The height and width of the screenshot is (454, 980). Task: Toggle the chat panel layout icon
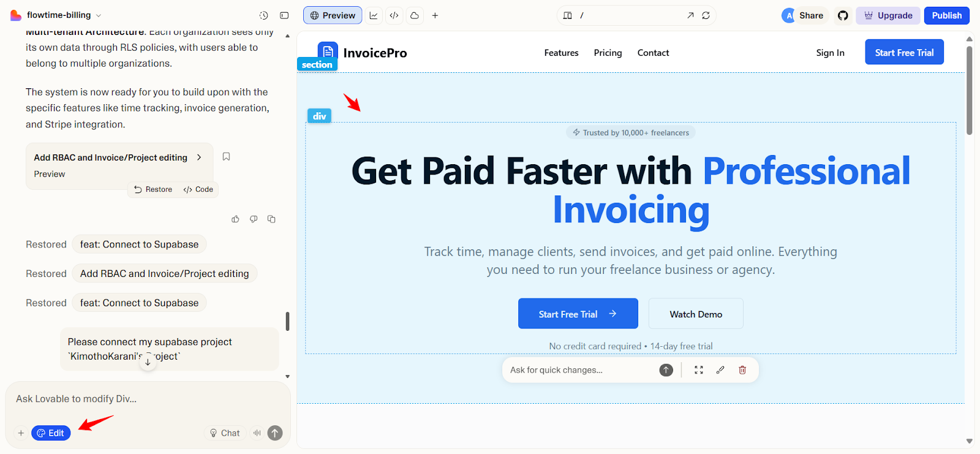pyautogui.click(x=284, y=15)
